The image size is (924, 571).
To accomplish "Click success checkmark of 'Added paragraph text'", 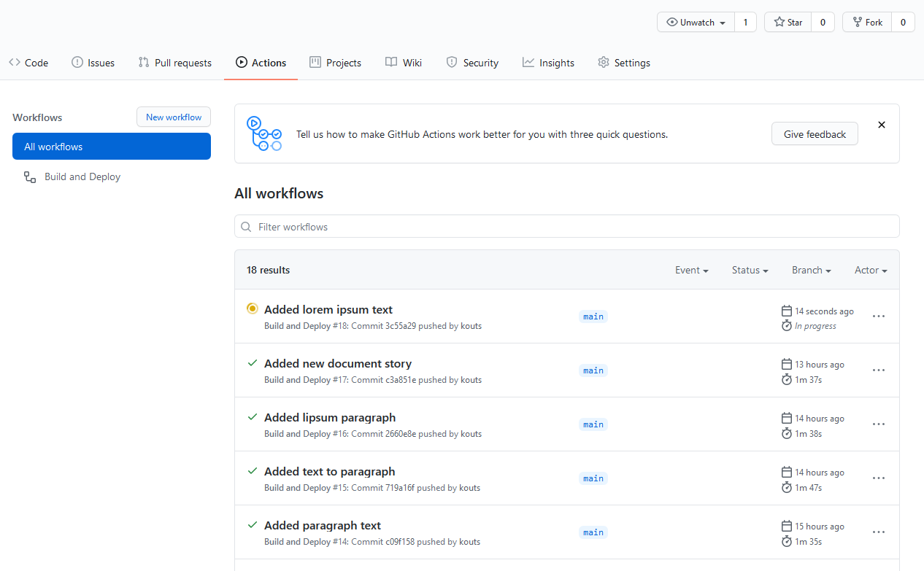I will (253, 524).
